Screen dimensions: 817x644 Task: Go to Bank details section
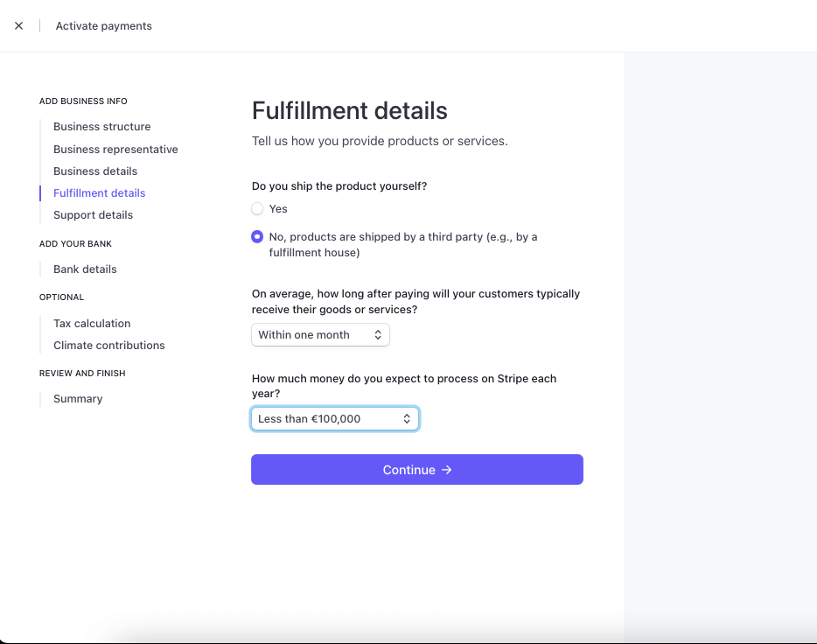click(85, 269)
